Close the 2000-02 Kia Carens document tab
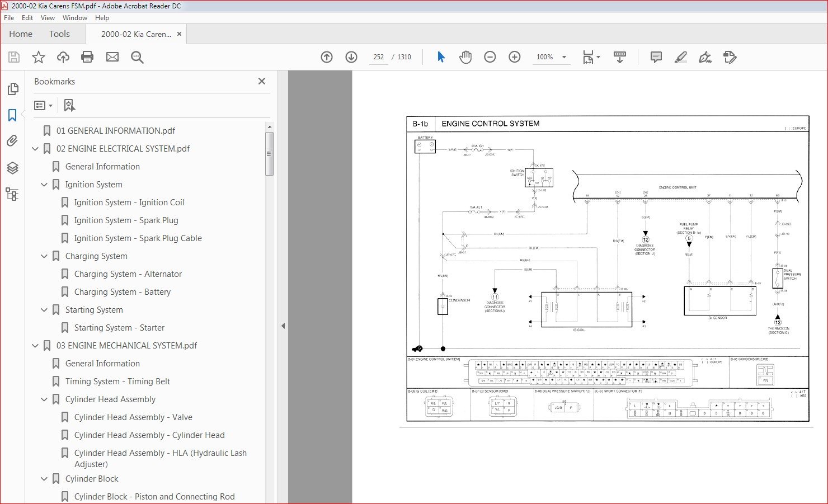This screenshot has width=828, height=504. coord(179,34)
